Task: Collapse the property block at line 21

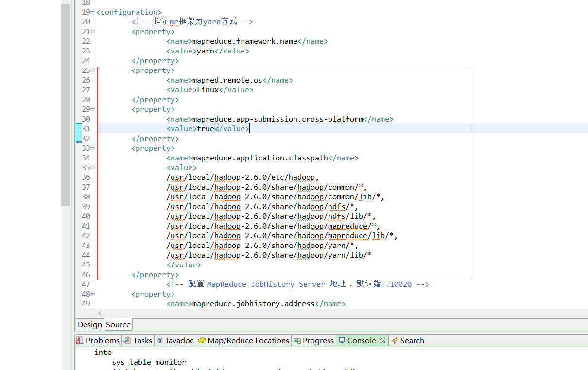Action: coord(93,31)
